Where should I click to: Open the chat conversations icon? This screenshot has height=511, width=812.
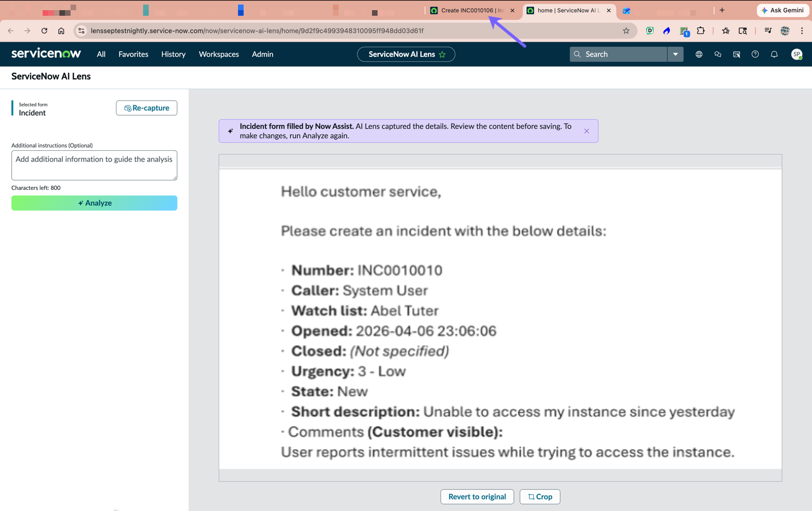click(718, 54)
